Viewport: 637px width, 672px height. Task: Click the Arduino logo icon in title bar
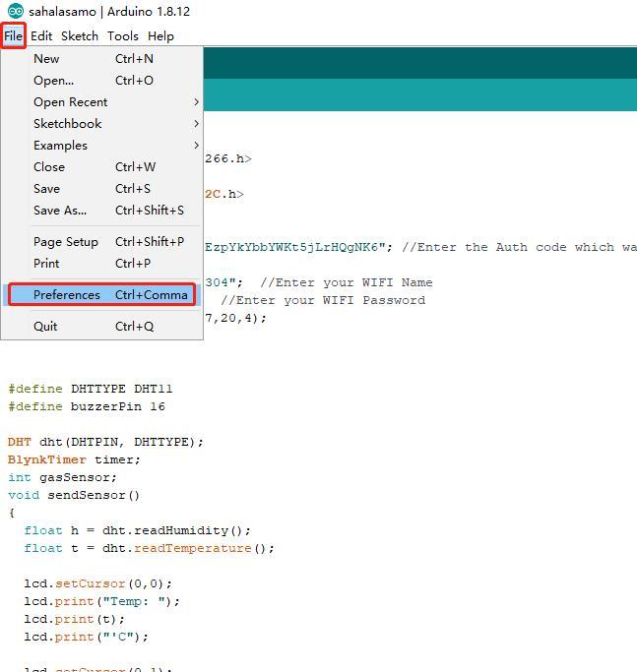pos(16,11)
